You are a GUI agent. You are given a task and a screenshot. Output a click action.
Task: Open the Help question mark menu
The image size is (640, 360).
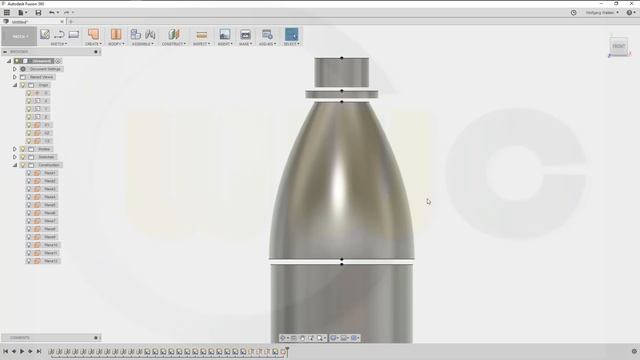[x=631, y=13]
